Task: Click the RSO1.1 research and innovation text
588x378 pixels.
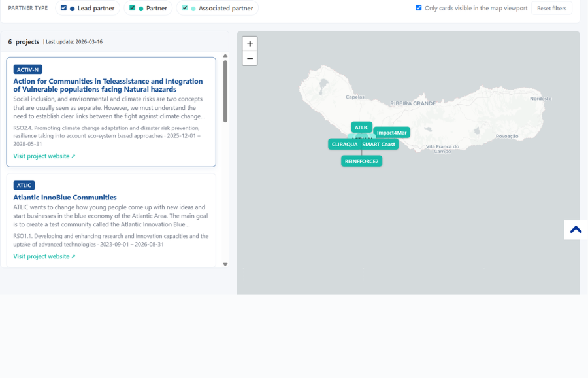Action: (111, 240)
